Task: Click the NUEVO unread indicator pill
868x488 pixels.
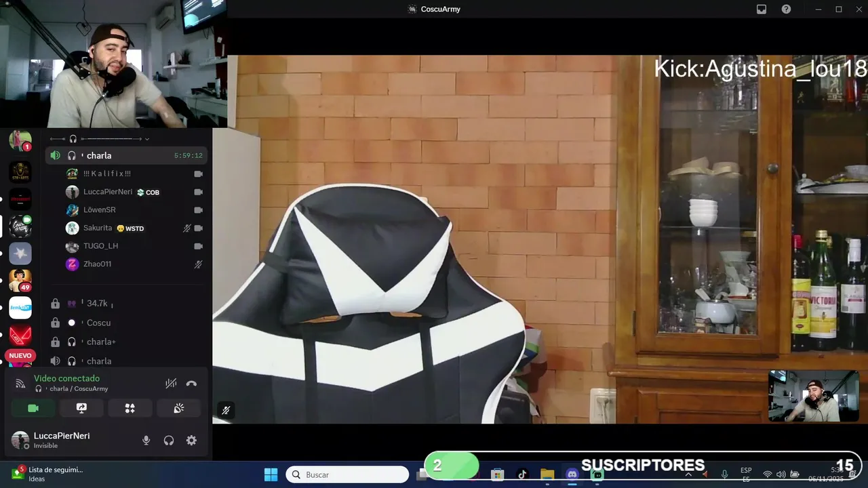Action: pyautogui.click(x=20, y=355)
